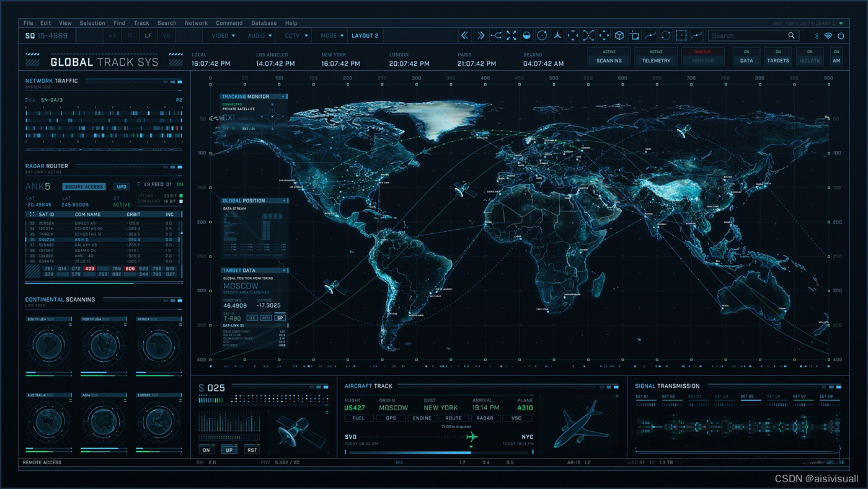This screenshot has width=868, height=489.
Task: Collapse the Tracking Monitor panel arrow
Action: point(283,97)
